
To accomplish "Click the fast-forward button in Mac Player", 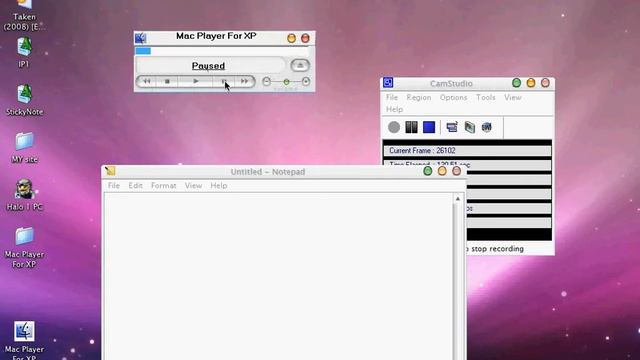I will pos(244,81).
